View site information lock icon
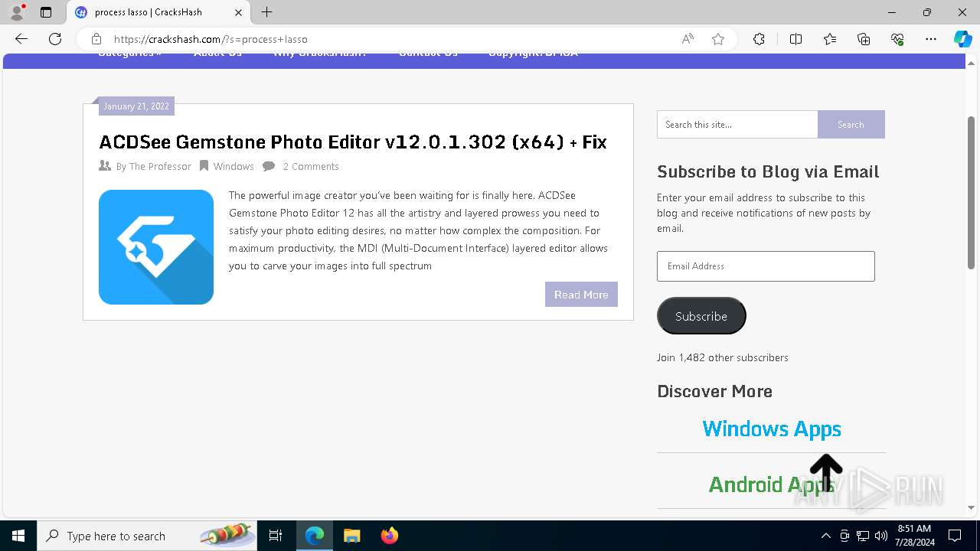The height and width of the screenshot is (551, 980). [x=96, y=39]
